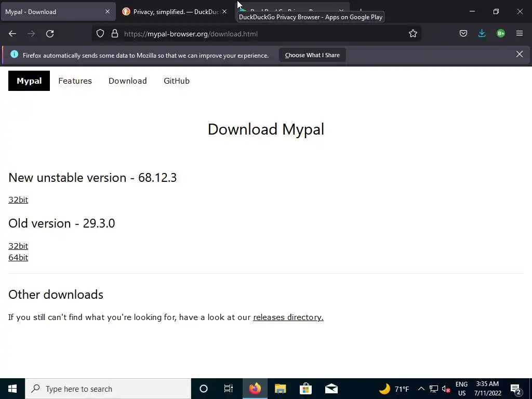Bookmark this page with the star
The width and height of the screenshot is (532, 399).
(x=413, y=34)
